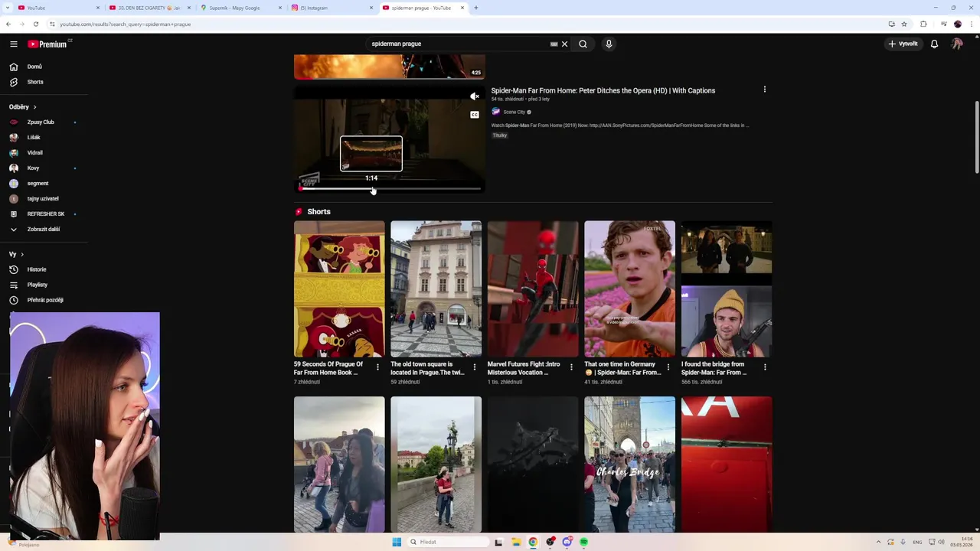Open the Chrome three-dot menu
Screen dimensions: 980x551
973,24
